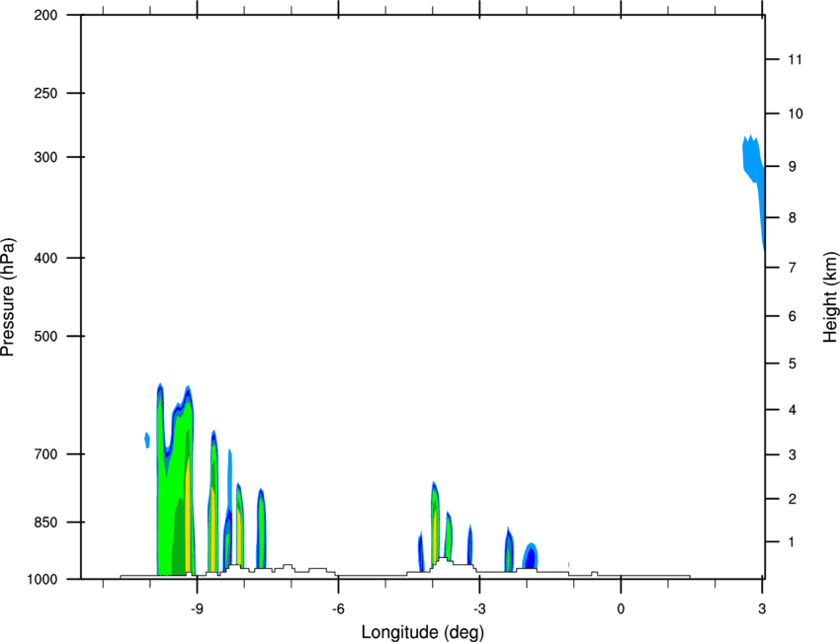The image size is (840, 642).
Task: Click the -3 longitude tick label
Action: (479, 609)
